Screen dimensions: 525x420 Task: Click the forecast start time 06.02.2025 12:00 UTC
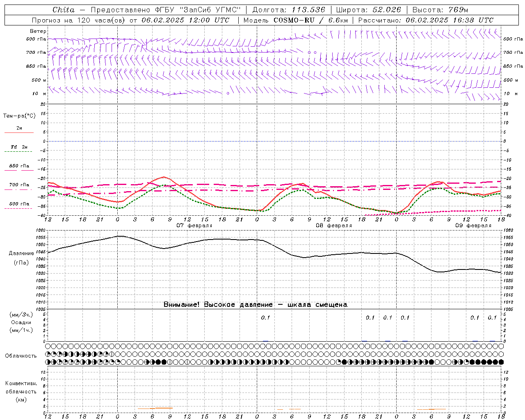(185, 20)
